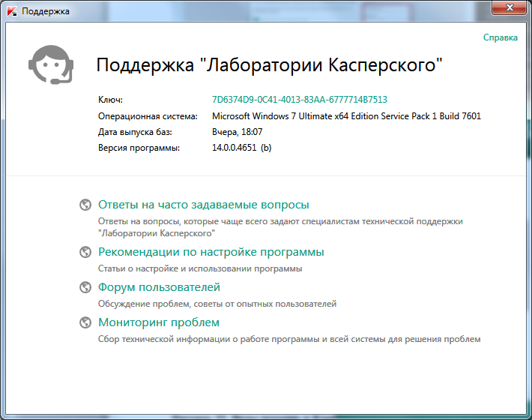Open Мониторинг проблем

(159, 322)
